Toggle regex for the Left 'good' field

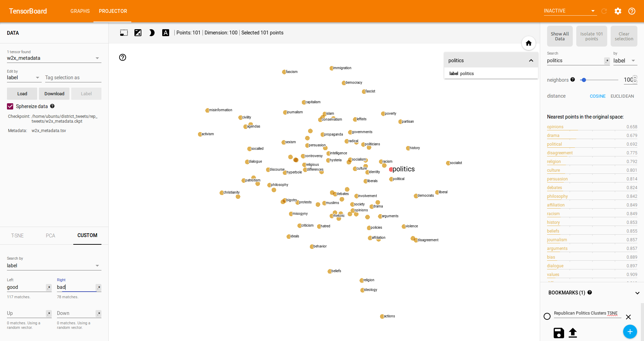click(x=49, y=287)
